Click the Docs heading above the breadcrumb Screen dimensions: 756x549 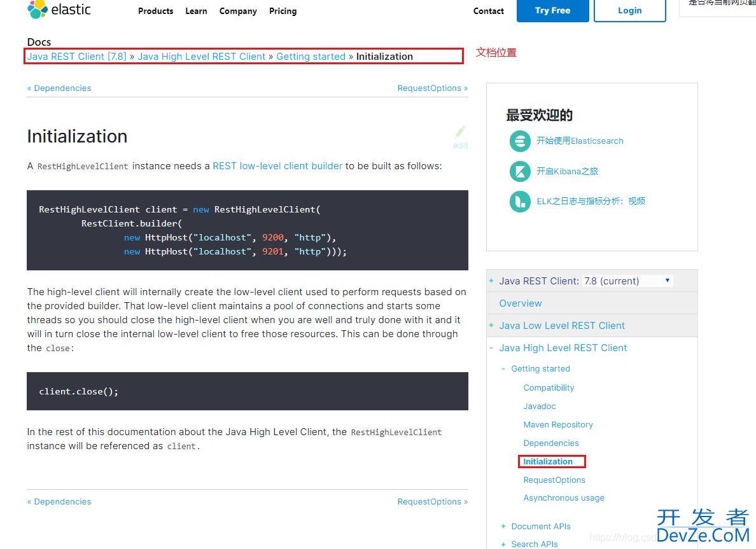[39, 42]
